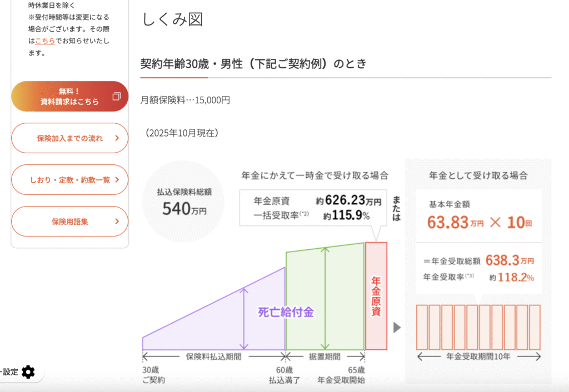Click the purple 死亡給付金 label
Screen dimensions: 569x392
click(286, 313)
